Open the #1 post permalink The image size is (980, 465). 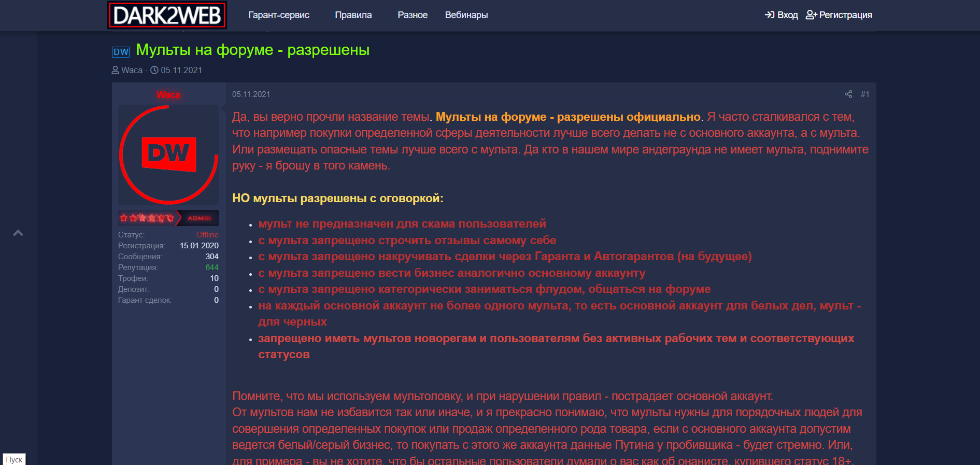(x=865, y=94)
